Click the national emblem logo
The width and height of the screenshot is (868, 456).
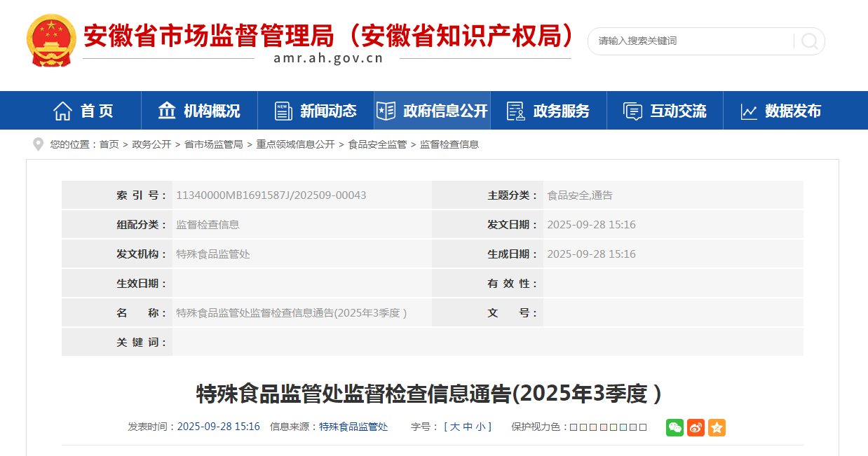coord(51,40)
